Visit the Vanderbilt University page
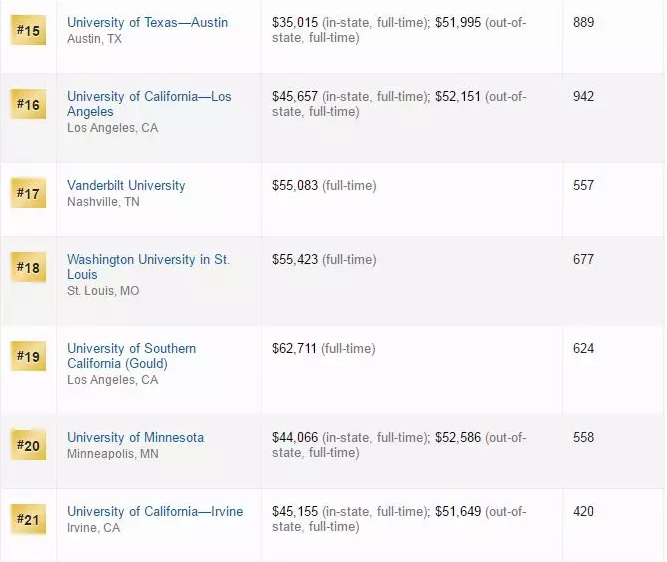667x562 pixels. (126, 185)
